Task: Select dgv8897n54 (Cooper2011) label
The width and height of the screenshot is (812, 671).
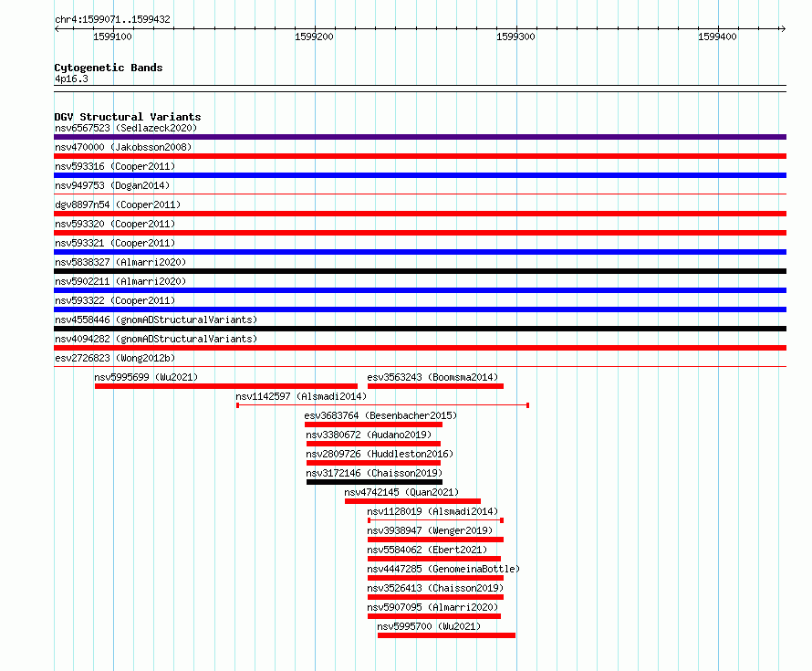Action: click(118, 204)
